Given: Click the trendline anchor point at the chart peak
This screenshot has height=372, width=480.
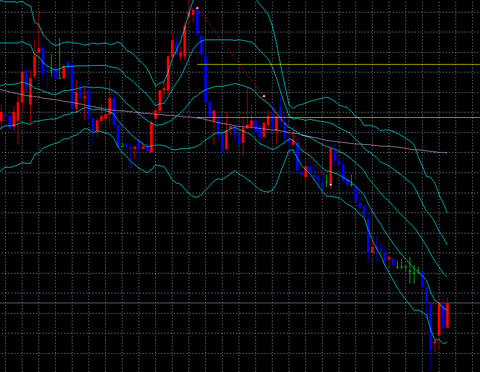Looking at the screenshot, I should tap(197, 8).
